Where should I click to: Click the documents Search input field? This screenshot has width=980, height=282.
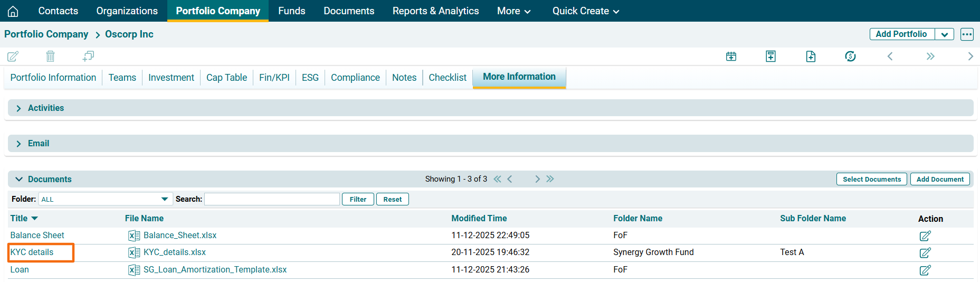point(272,199)
